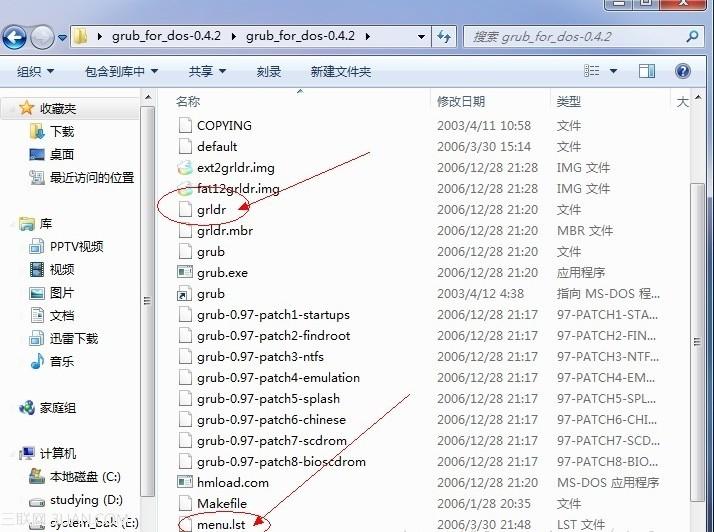Open 文档 library
This screenshot has height=532, width=714.
pos(62,316)
